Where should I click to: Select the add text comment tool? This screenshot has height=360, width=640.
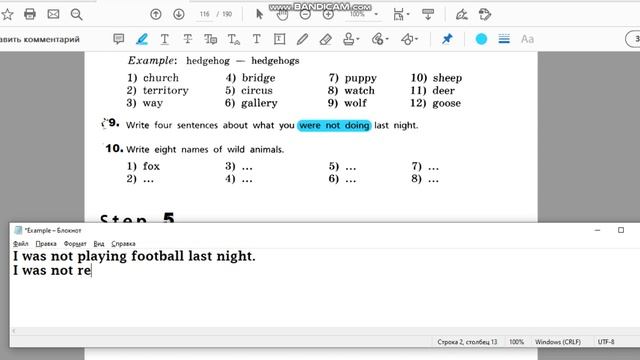click(x=256, y=39)
